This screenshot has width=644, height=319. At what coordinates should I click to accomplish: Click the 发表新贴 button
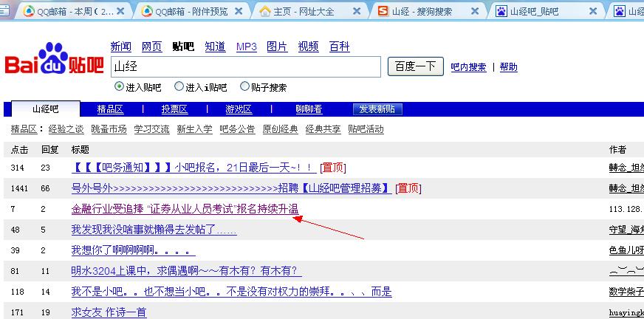377,109
